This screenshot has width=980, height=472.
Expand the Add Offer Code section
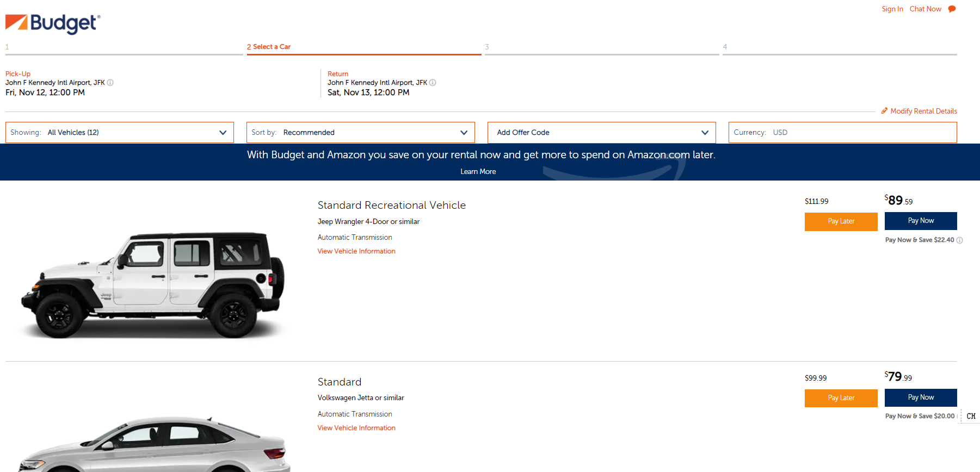[x=602, y=132]
